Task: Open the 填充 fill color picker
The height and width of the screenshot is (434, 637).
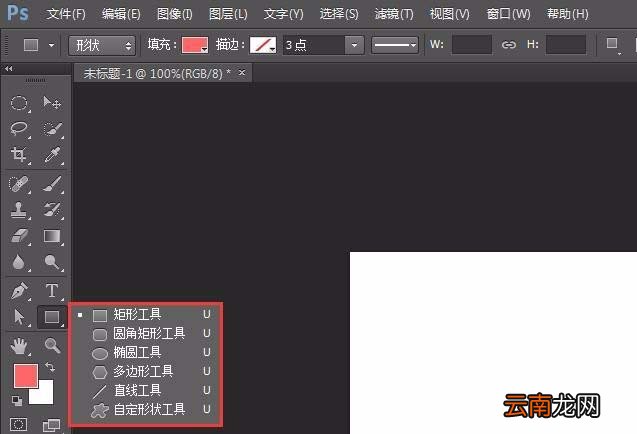Action: pyautogui.click(x=195, y=45)
